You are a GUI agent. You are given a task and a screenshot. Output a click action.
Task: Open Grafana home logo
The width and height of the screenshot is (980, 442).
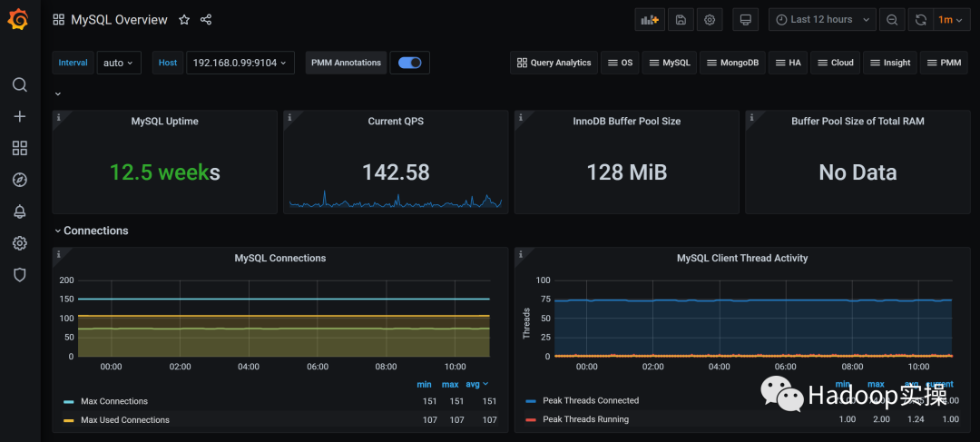[19, 19]
